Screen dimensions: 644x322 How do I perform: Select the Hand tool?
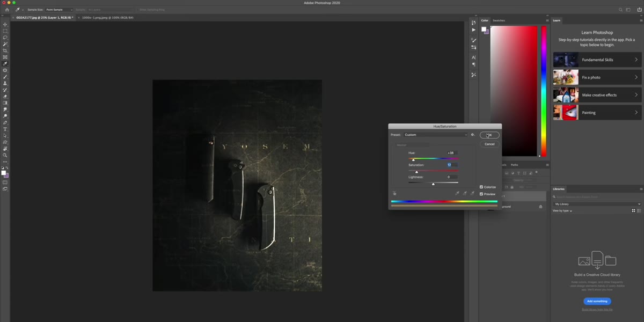(5, 149)
